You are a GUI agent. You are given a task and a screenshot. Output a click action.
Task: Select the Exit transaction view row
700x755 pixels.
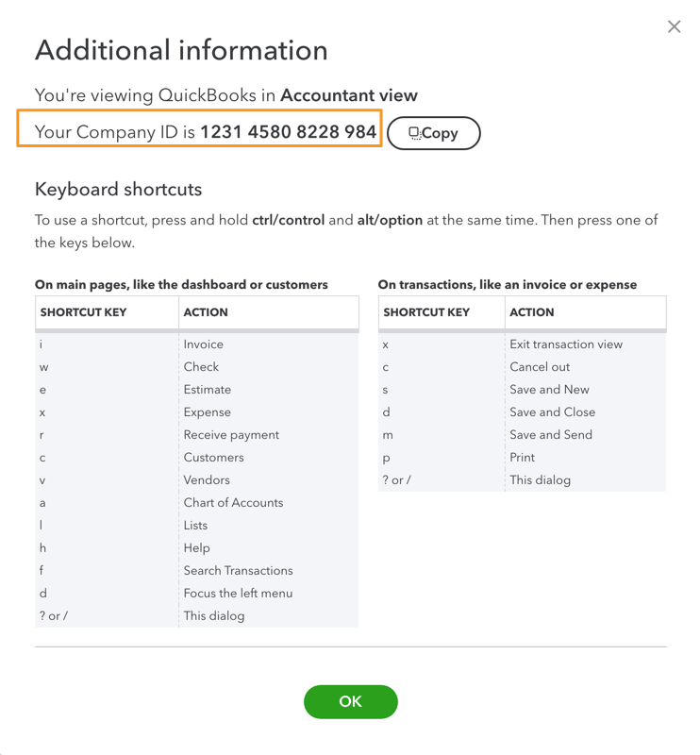pyautogui.click(x=568, y=344)
